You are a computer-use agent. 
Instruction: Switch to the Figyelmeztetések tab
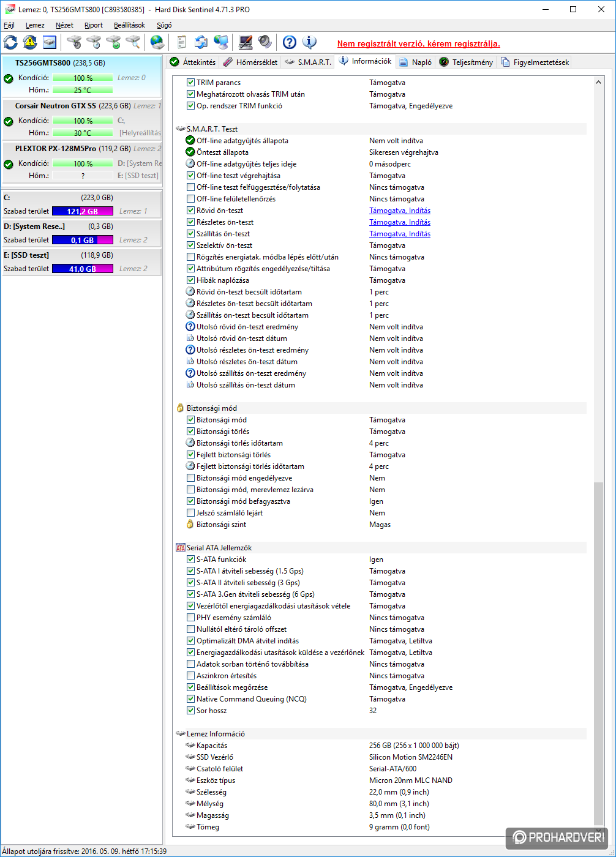tap(535, 62)
